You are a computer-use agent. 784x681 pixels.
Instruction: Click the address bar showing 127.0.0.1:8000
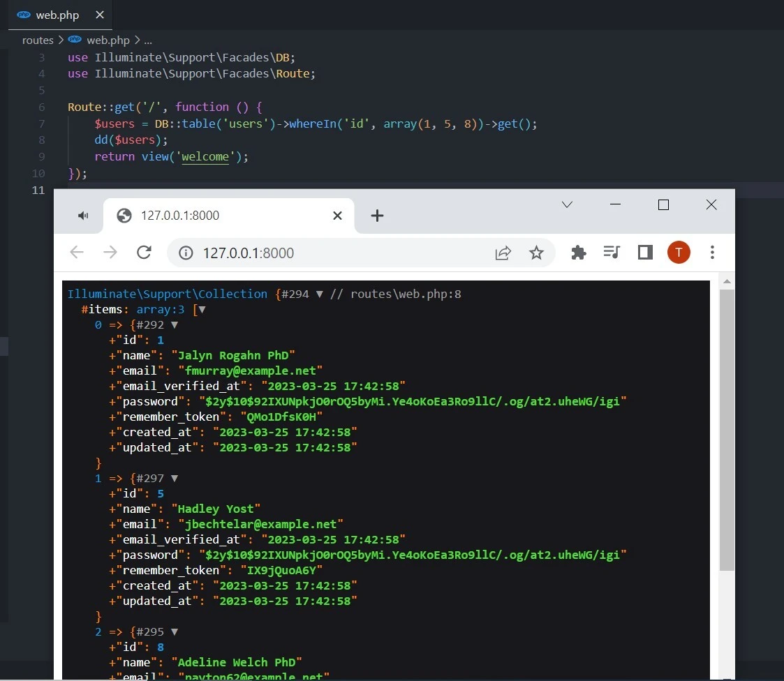[335, 253]
